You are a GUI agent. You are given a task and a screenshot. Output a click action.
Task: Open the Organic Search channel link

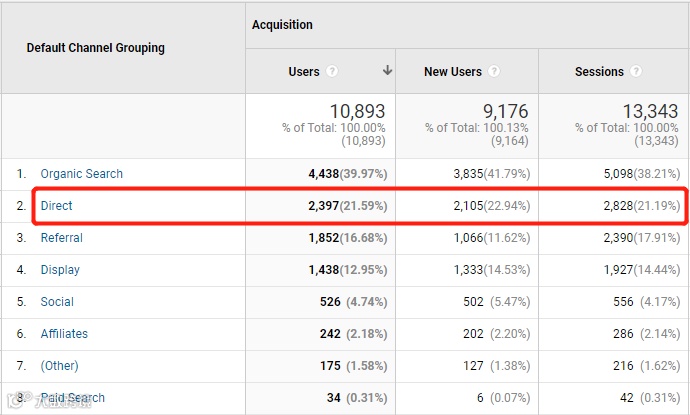click(82, 174)
